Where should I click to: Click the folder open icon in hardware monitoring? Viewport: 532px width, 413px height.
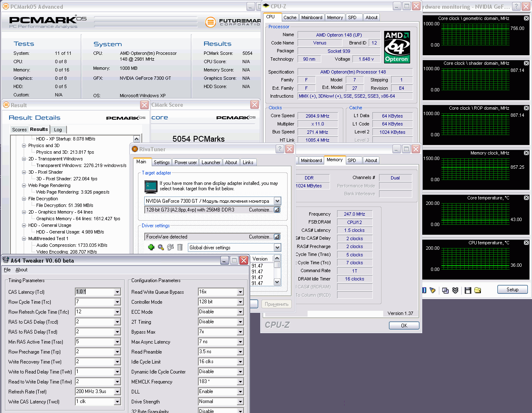tap(478, 290)
